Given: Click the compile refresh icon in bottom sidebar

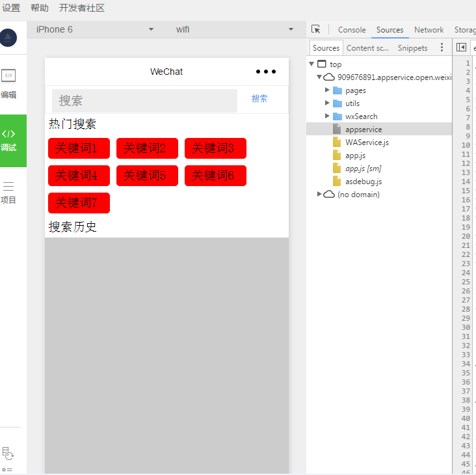Looking at the screenshot, I should 8,452.
